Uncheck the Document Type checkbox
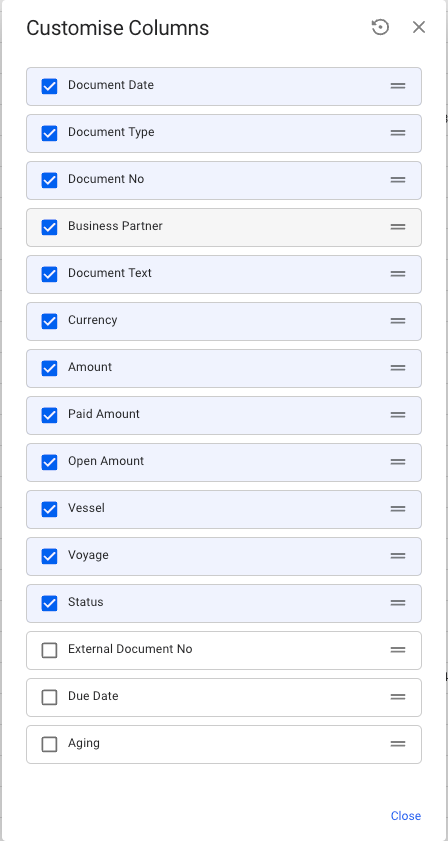Viewport: 448px width, 841px height. [x=49, y=133]
